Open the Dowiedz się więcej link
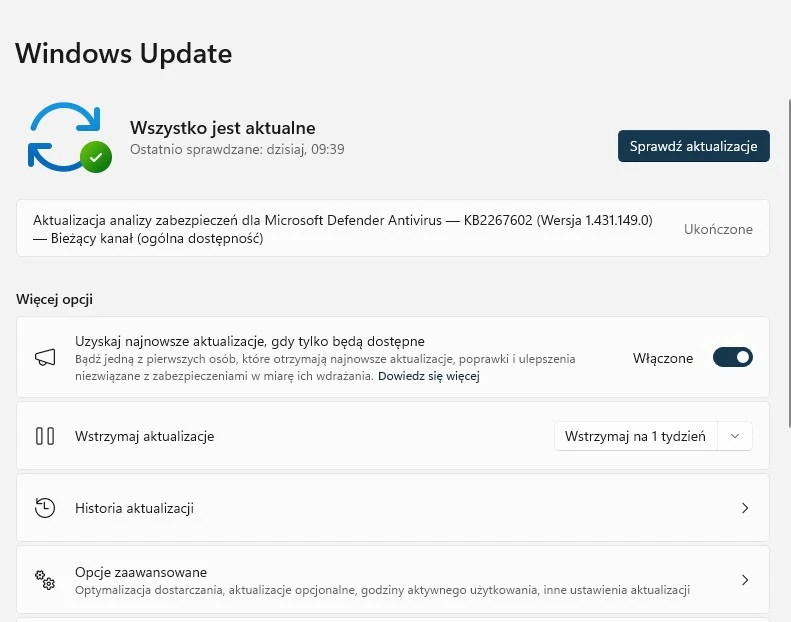The width and height of the screenshot is (791, 622). [x=429, y=376]
